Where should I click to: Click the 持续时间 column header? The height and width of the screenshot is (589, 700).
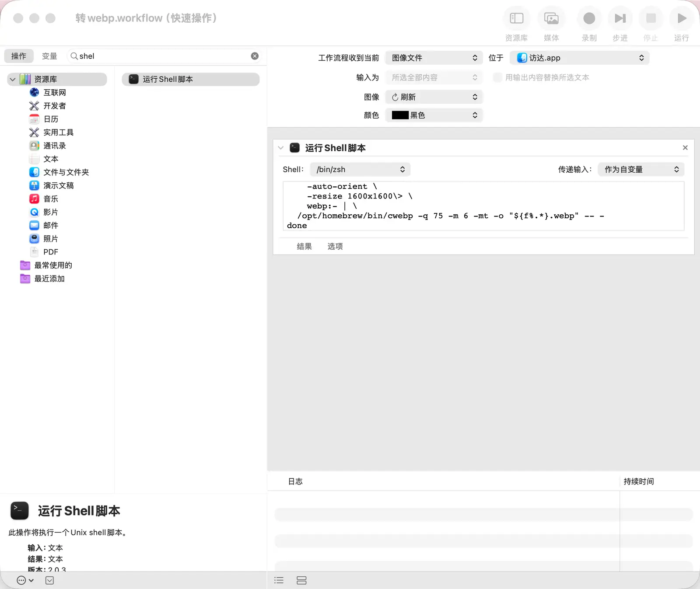pyautogui.click(x=639, y=481)
